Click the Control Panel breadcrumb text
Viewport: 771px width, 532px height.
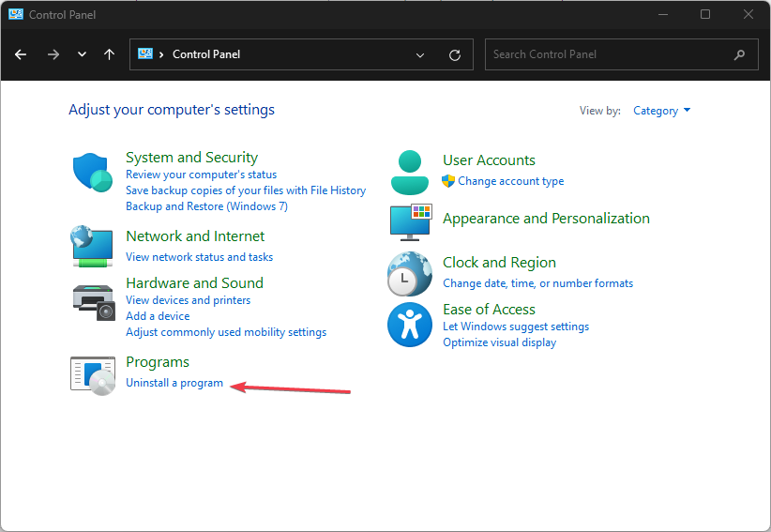206,54
